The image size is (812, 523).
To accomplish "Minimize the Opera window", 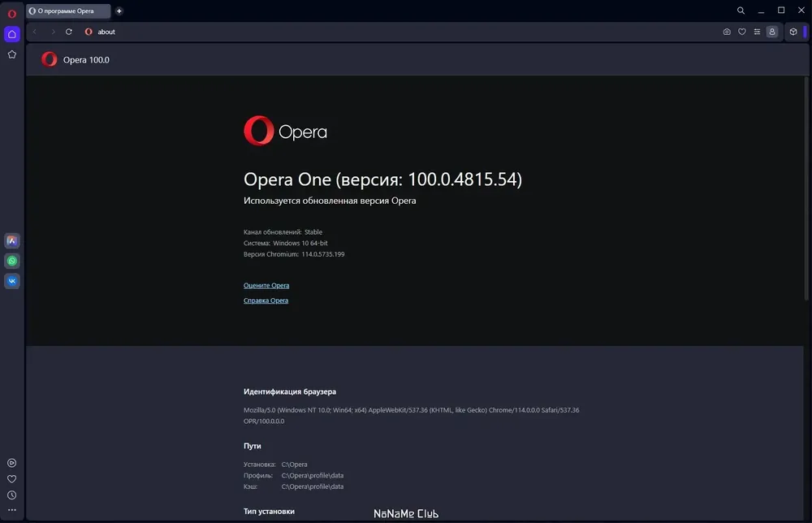I will tap(762, 11).
